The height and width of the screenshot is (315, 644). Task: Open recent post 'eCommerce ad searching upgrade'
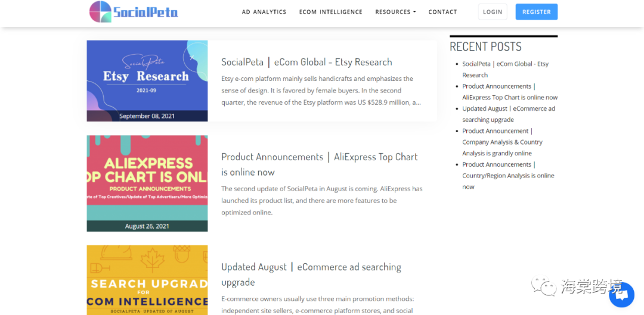pos(509,114)
